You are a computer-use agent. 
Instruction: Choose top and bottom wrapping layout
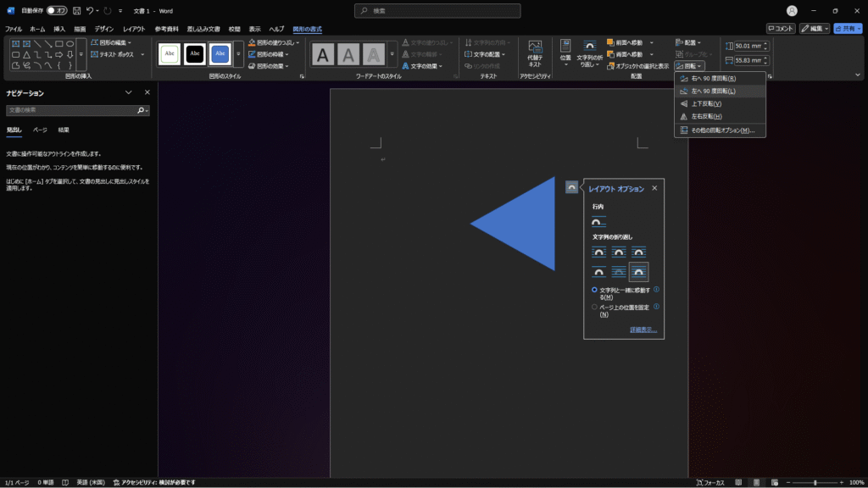(x=598, y=272)
